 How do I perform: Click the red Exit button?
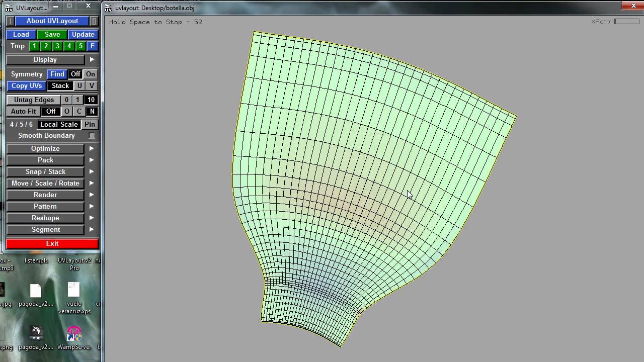[52, 243]
